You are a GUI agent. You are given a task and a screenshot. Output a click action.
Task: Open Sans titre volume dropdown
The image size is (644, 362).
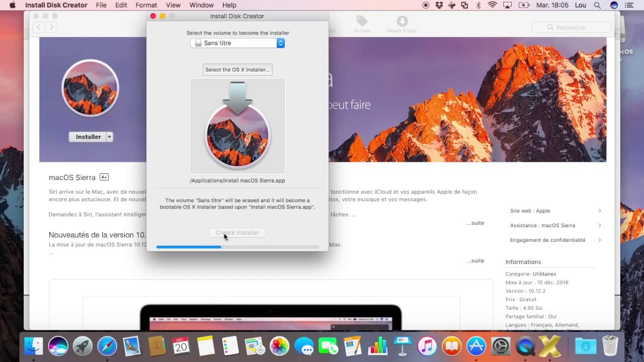point(237,43)
